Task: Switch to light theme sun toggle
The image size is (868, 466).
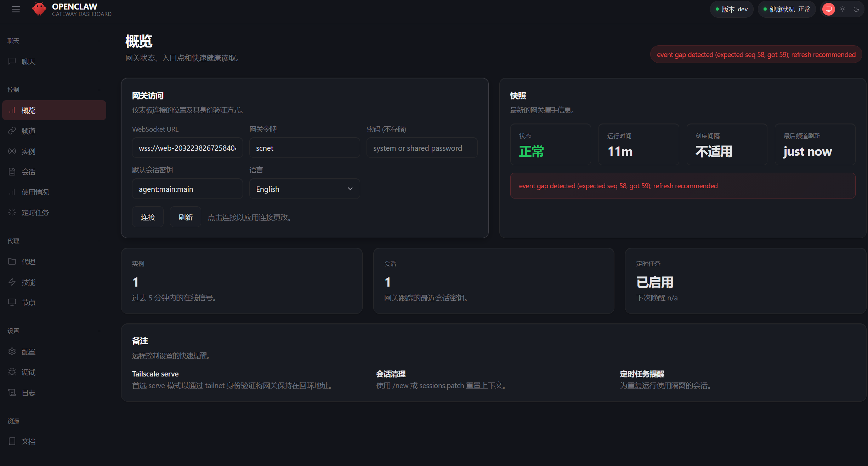Action: (x=843, y=9)
